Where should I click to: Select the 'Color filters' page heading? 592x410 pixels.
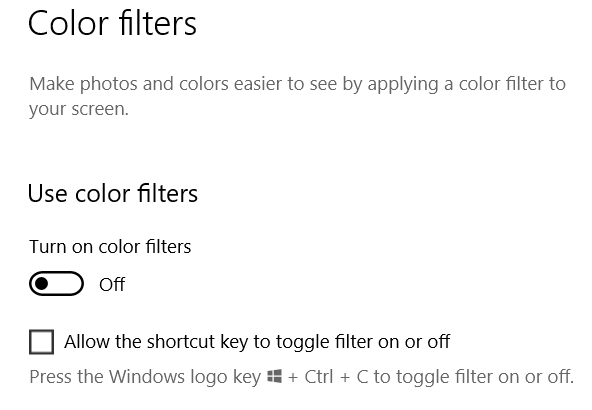click(112, 23)
